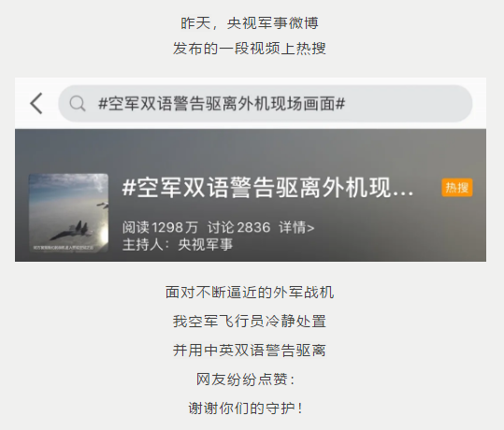Click host name 央视军事
This screenshot has height=430, width=504.
click(205, 245)
